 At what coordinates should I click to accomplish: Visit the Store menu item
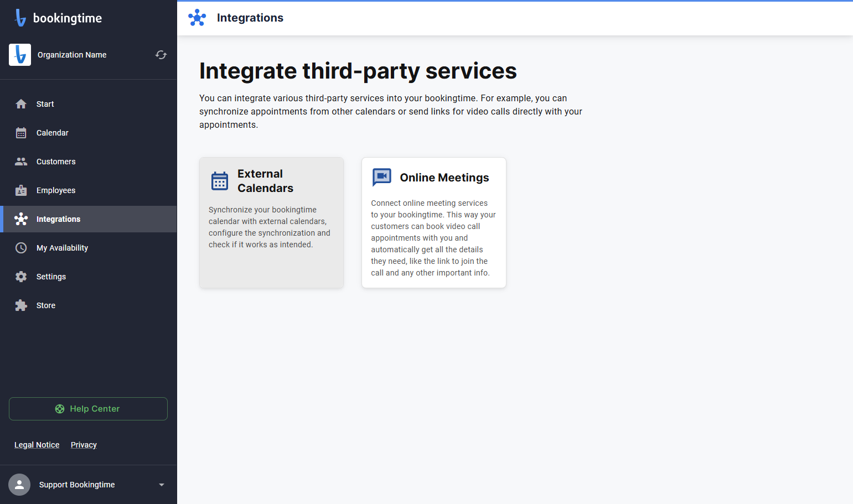click(x=89, y=305)
